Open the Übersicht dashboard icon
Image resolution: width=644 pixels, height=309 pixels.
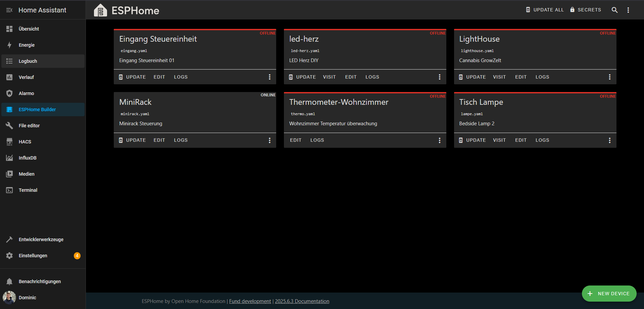9,29
